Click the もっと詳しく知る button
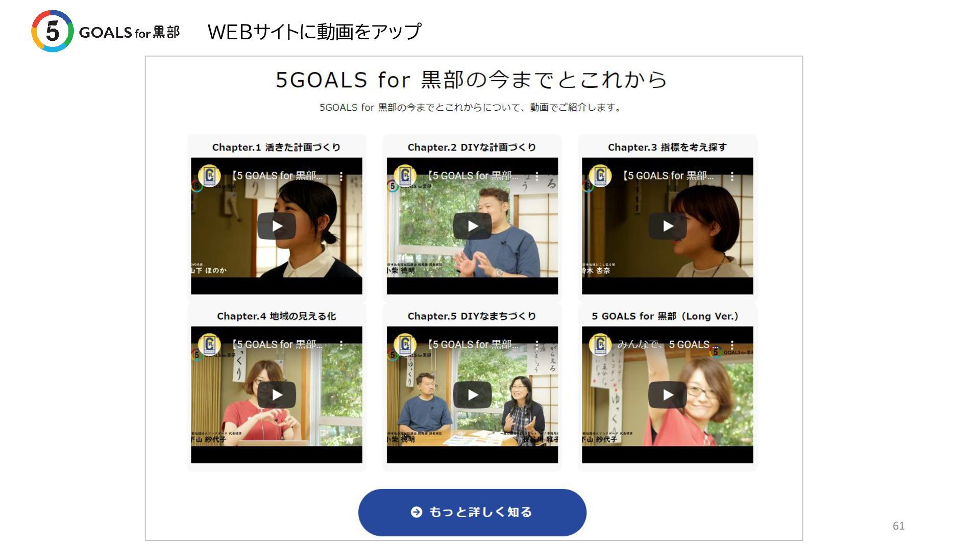The image size is (980, 551). [472, 512]
